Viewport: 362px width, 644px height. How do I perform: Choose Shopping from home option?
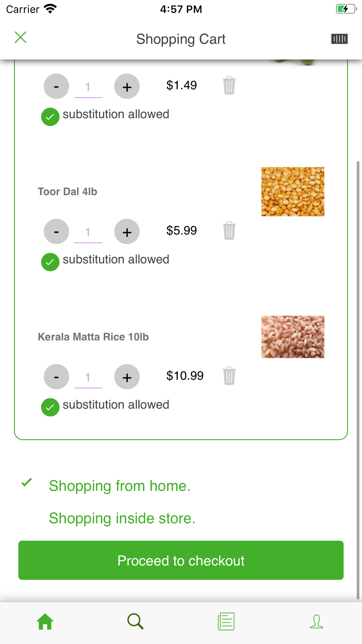119,486
